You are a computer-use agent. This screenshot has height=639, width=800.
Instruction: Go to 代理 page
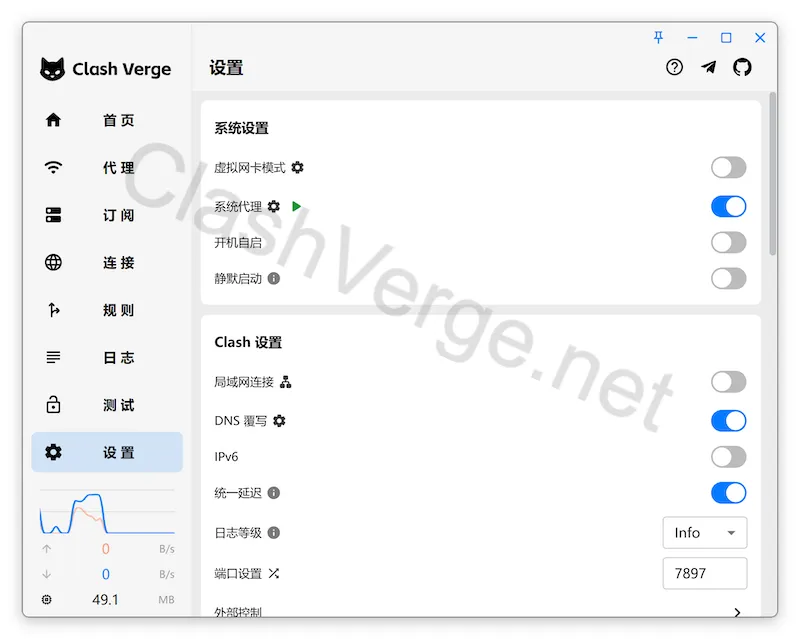coord(107,167)
